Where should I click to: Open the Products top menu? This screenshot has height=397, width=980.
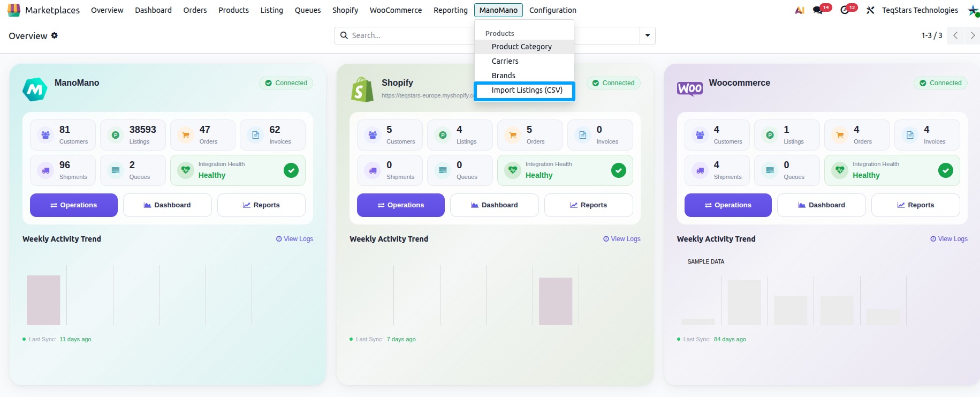click(233, 10)
